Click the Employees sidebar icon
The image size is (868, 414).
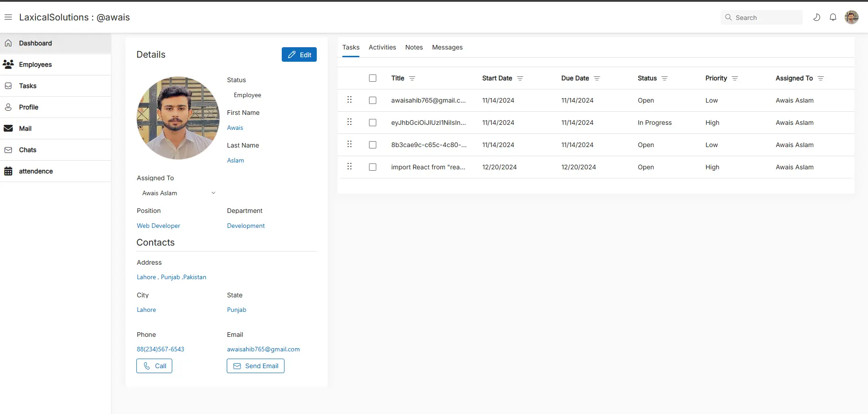pos(8,64)
